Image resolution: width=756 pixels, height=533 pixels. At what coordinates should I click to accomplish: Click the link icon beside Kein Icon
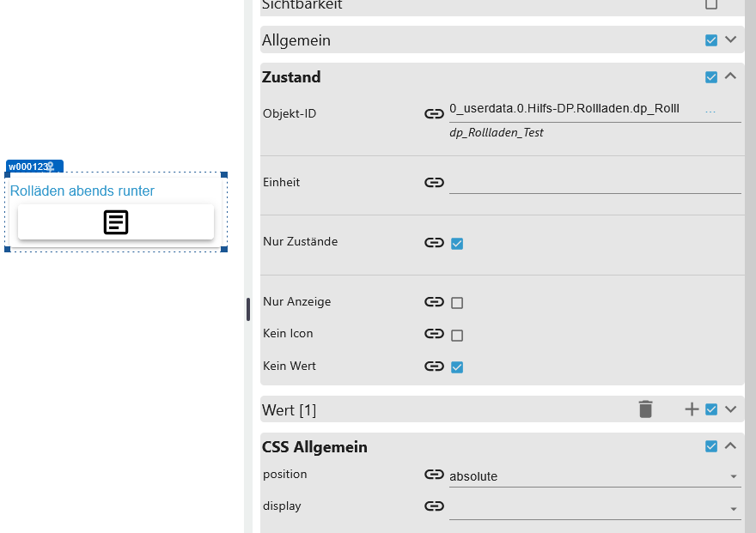(x=434, y=334)
